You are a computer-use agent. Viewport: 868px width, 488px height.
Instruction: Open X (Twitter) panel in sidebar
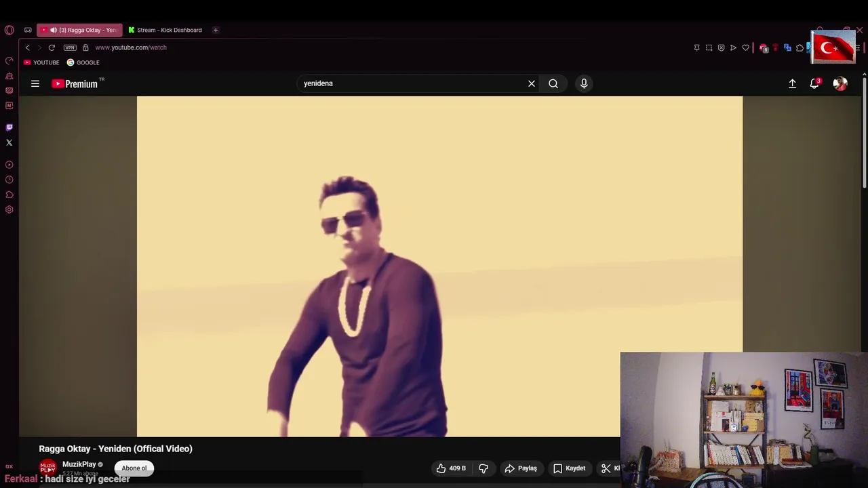9,142
